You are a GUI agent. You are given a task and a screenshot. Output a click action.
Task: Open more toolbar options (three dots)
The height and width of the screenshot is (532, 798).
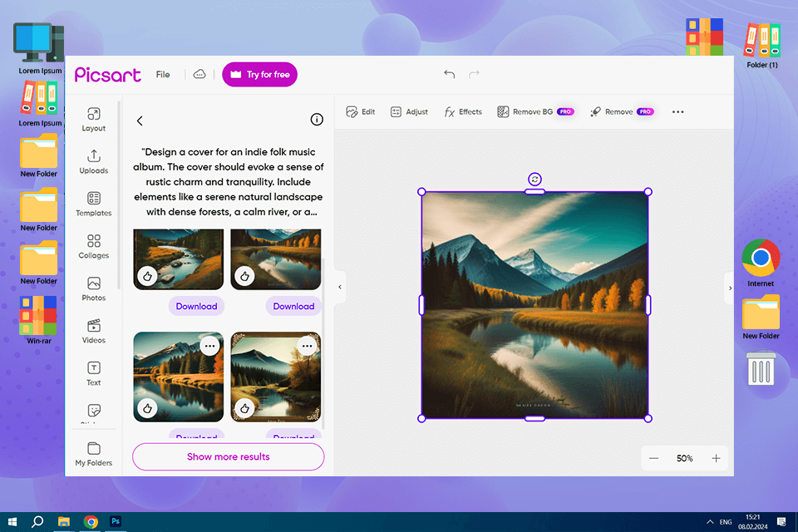(x=677, y=112)
